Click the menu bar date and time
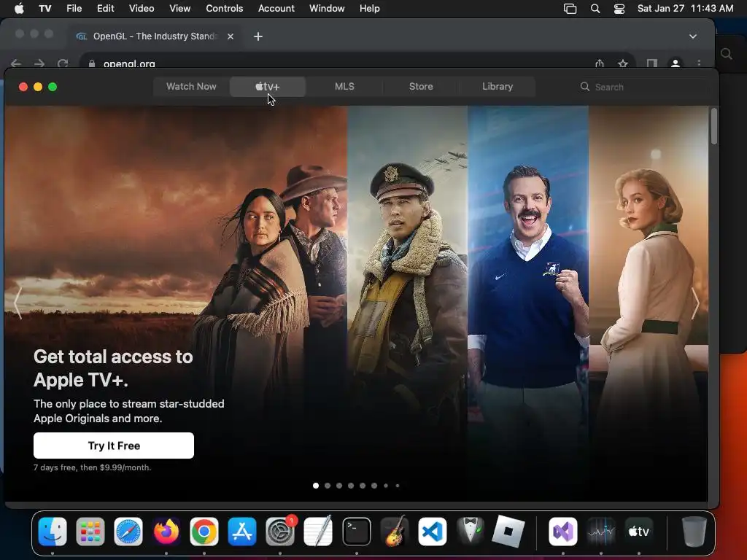 (685, 9)
